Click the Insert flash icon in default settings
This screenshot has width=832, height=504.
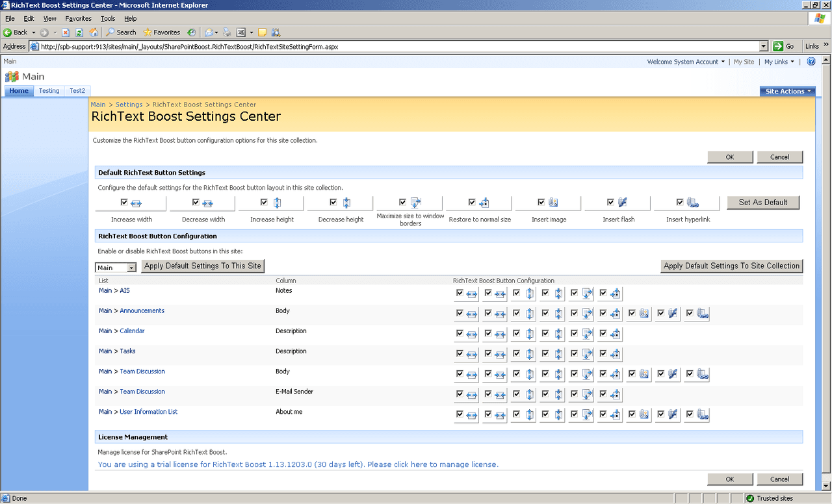pos(622,203)
